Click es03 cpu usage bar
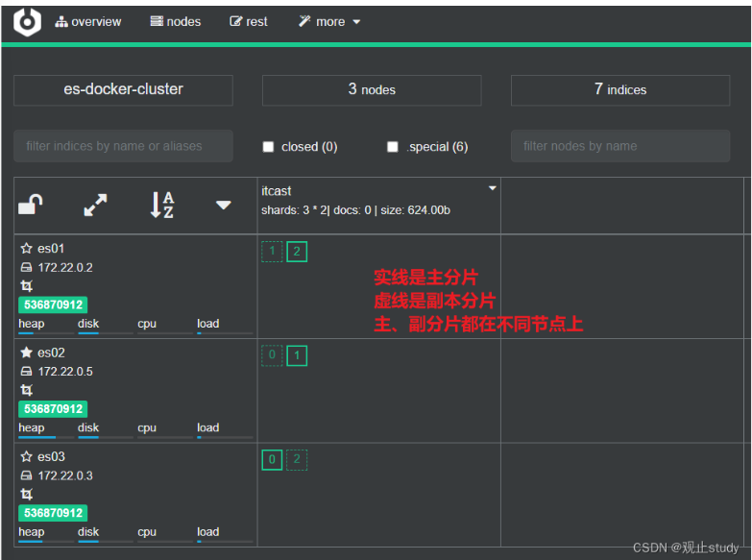This screenshot has width=752, height=560. (x=165, y=542)
